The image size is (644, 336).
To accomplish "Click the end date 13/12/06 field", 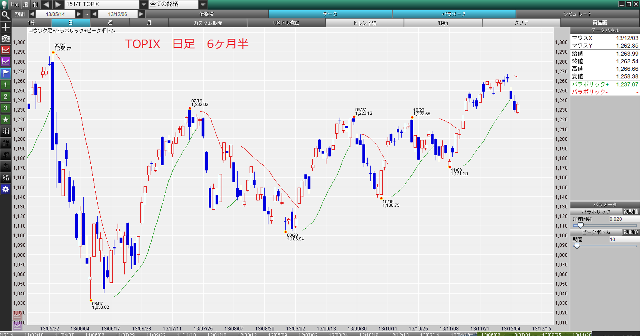I will tap(118, 14).
